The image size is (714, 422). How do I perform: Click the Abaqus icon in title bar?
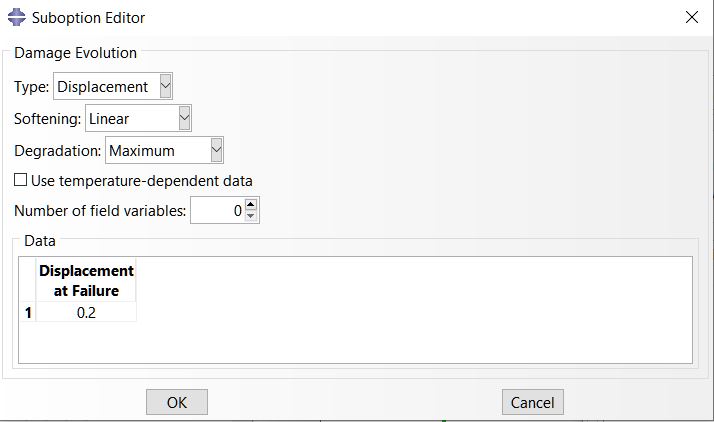point(16,17)
